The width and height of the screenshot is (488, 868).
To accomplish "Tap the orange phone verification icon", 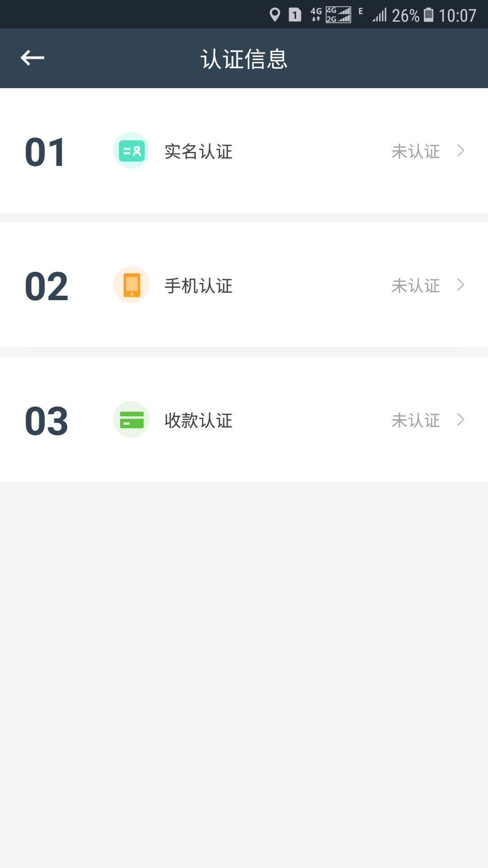I will [131, 285].
